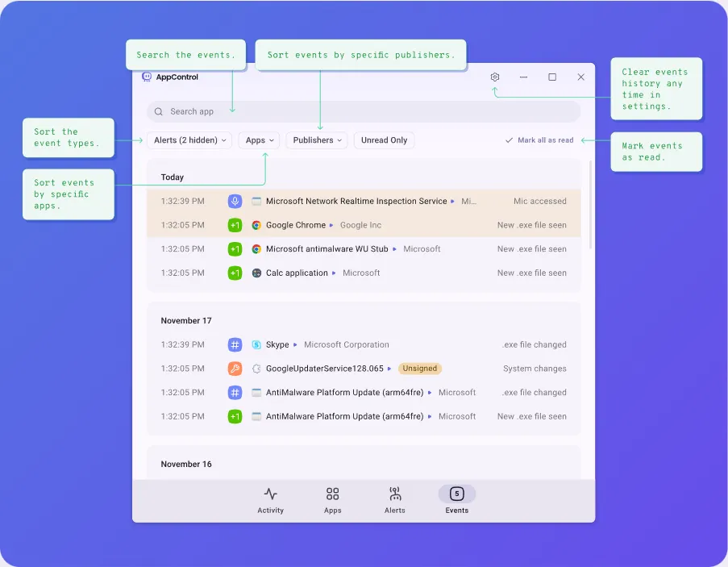Toggle the Unread Only filter
This screenshot has height=567, width=728.
coord(384,140)
